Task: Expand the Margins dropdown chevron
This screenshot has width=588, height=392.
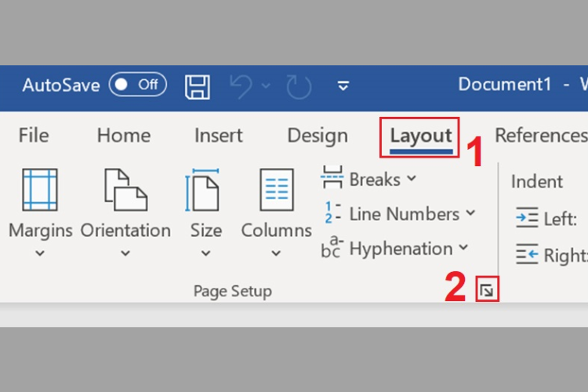Action: click(40, 253)
